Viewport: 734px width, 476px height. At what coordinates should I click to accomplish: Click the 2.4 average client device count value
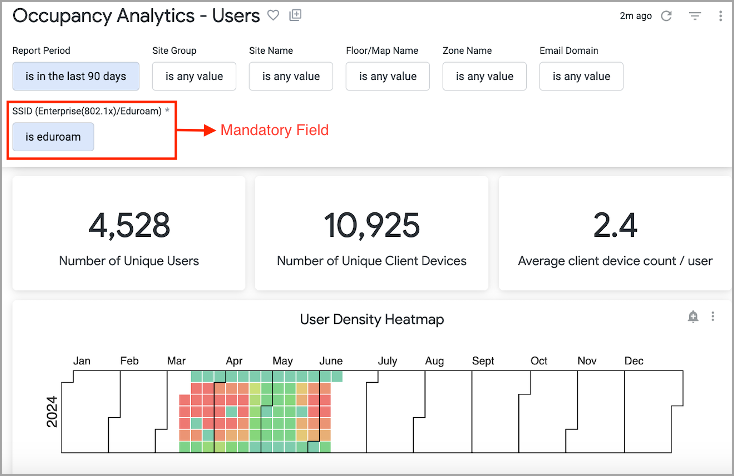click(x=615, y=226)
